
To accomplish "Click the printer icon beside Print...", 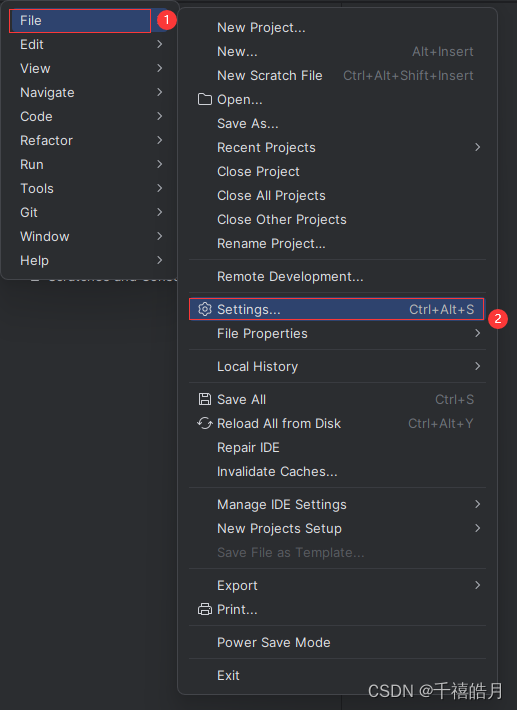I will (205, 609).
